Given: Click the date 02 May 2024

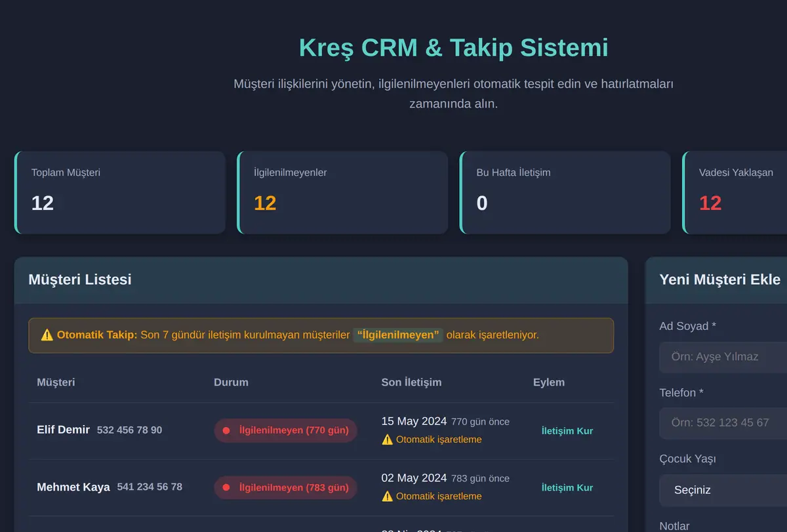Looking at the screenshot, I should (414, 479).
